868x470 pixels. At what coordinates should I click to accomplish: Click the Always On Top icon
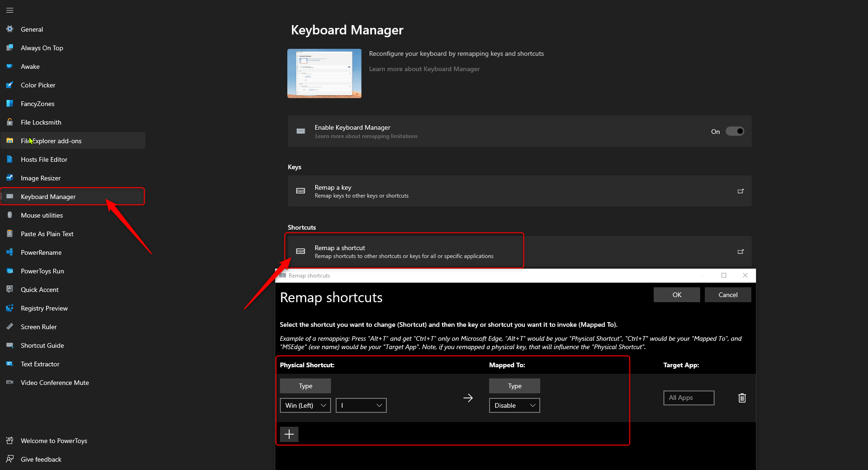click(10, 47)
